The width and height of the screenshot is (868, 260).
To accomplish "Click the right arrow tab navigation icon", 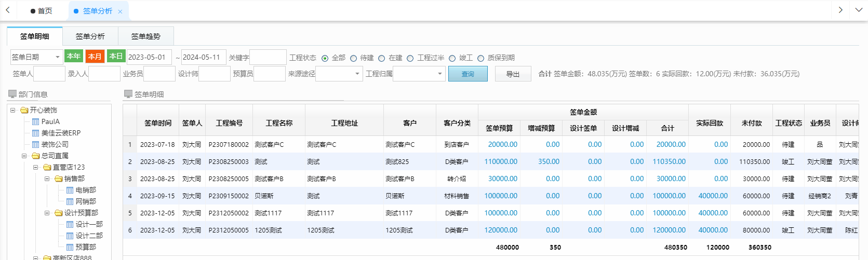I will tap(840, 10).
